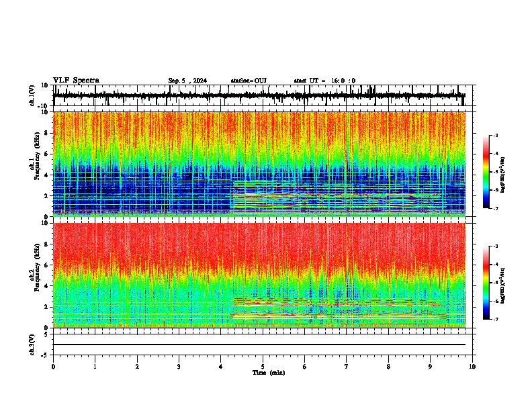
Task: Click time axis tick label "1"
Action: (95, 367)
